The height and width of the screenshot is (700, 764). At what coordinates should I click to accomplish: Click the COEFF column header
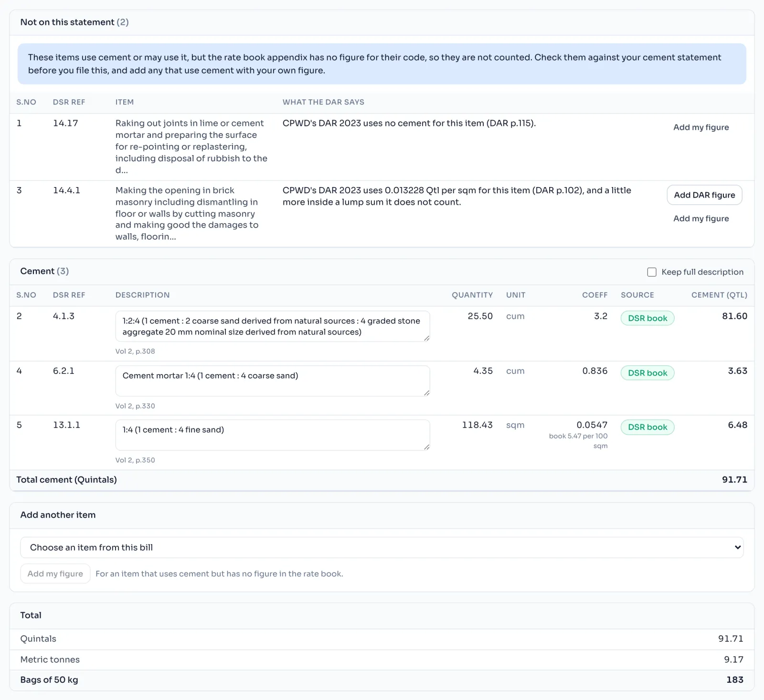(x=595, y=295)
